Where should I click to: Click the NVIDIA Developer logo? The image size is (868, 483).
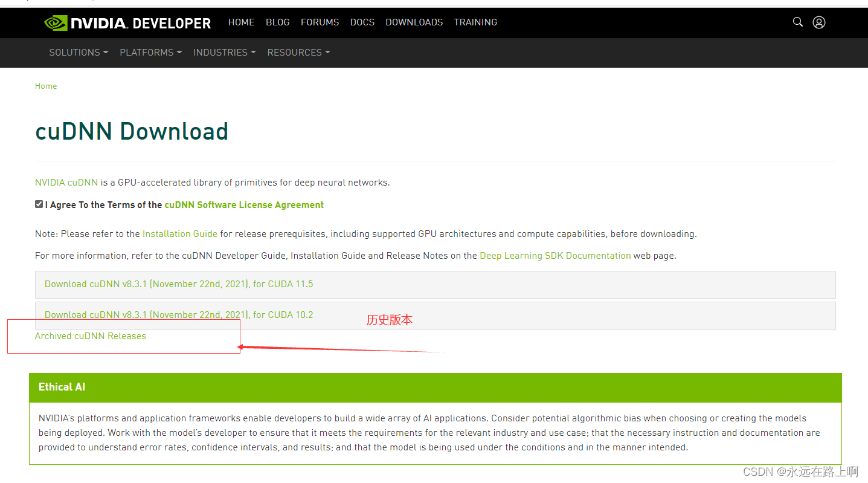[x=127, y=23]
